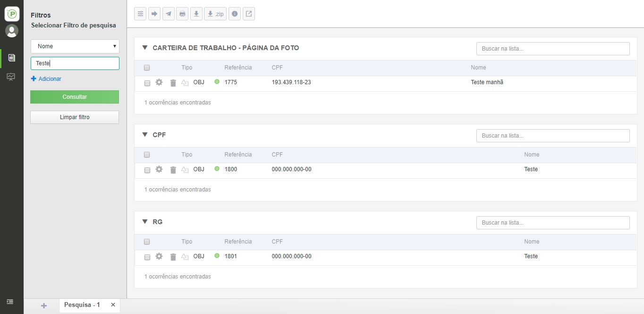Delete row with reference 1801
644x314 pixels.
[x=173, y=257]
